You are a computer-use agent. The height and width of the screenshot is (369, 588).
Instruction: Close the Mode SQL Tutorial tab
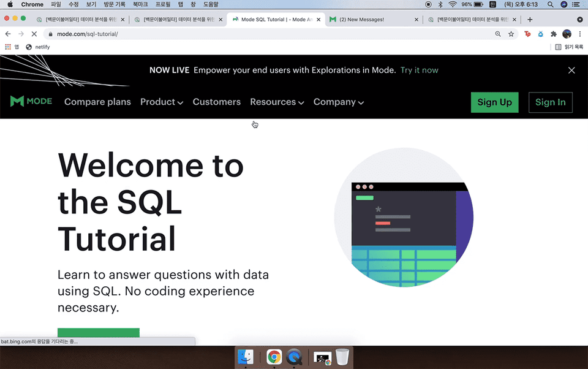click(318, 20)
